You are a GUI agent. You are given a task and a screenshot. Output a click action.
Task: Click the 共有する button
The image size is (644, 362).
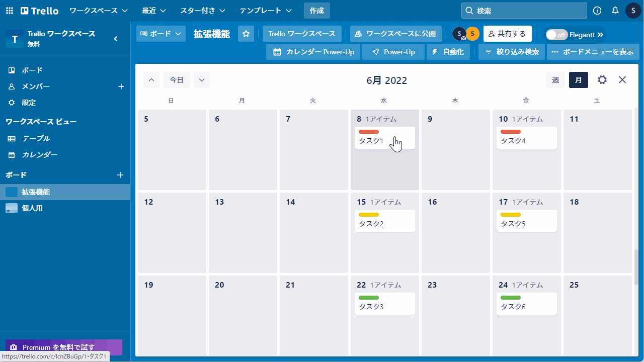click(x=508, y=34)
